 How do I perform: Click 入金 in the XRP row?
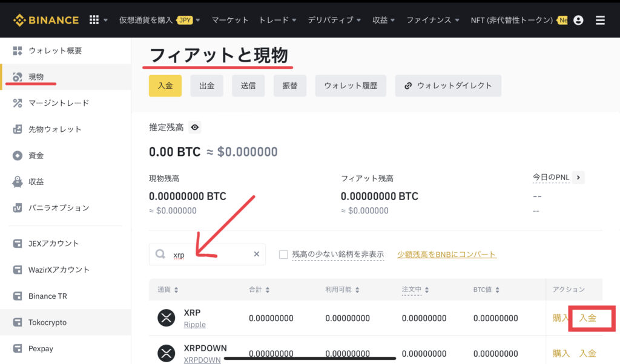click(x=587, y=318)
